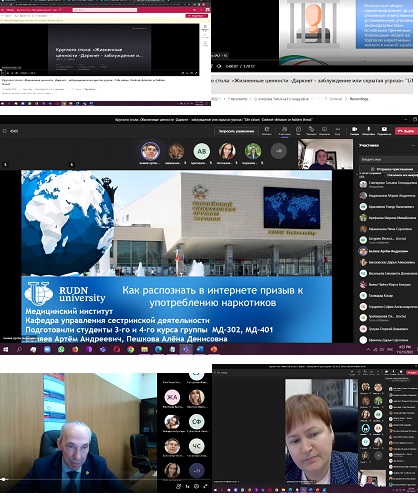Click the fullscreen icon in bottom-left player
Image resolution: width=418 pixels, height=498 pixels.
[205, 487]
